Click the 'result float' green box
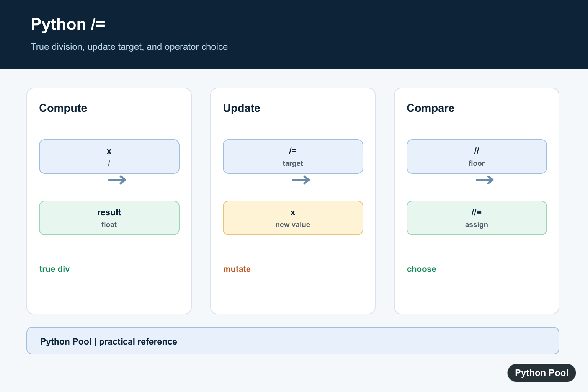The width and height of the screenshot is (588, 392). click(109, 218)
